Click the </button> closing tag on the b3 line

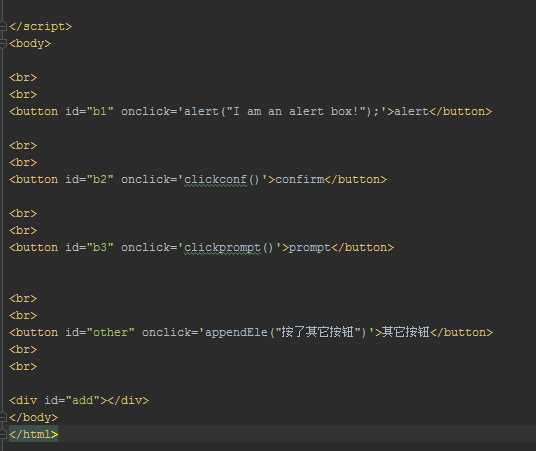point(362,248)
